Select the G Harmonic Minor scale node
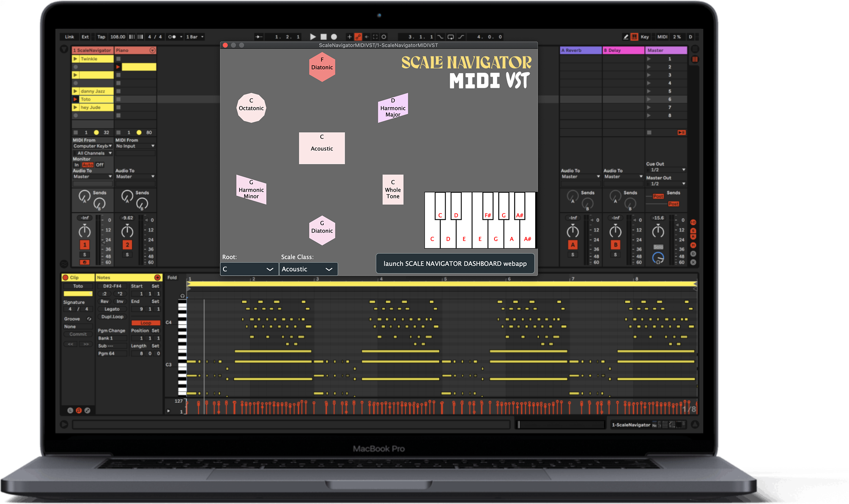 click(x=251, y=189)
